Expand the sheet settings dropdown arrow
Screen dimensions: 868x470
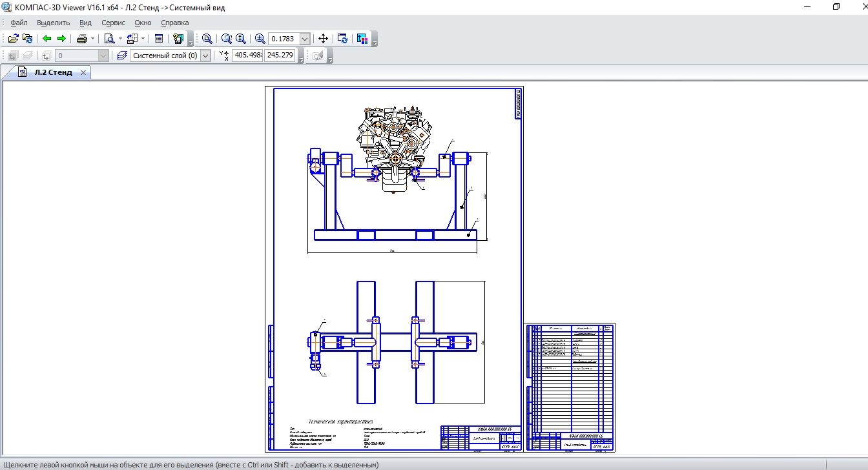click(x=143, y=39)
